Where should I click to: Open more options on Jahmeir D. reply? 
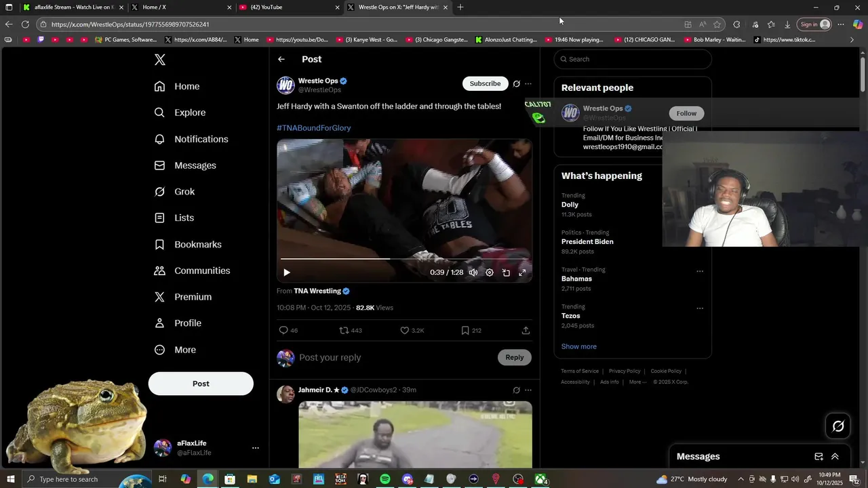(x=528, y=390)
